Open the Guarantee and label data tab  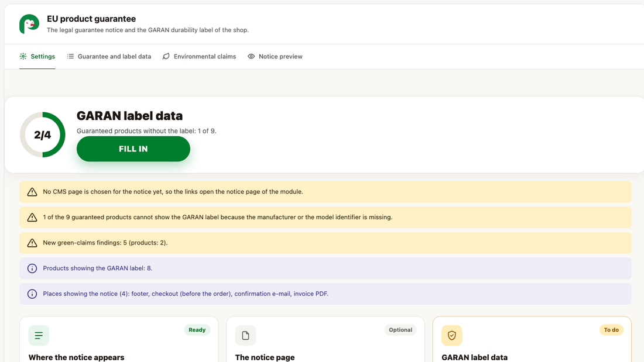(109, 56)
